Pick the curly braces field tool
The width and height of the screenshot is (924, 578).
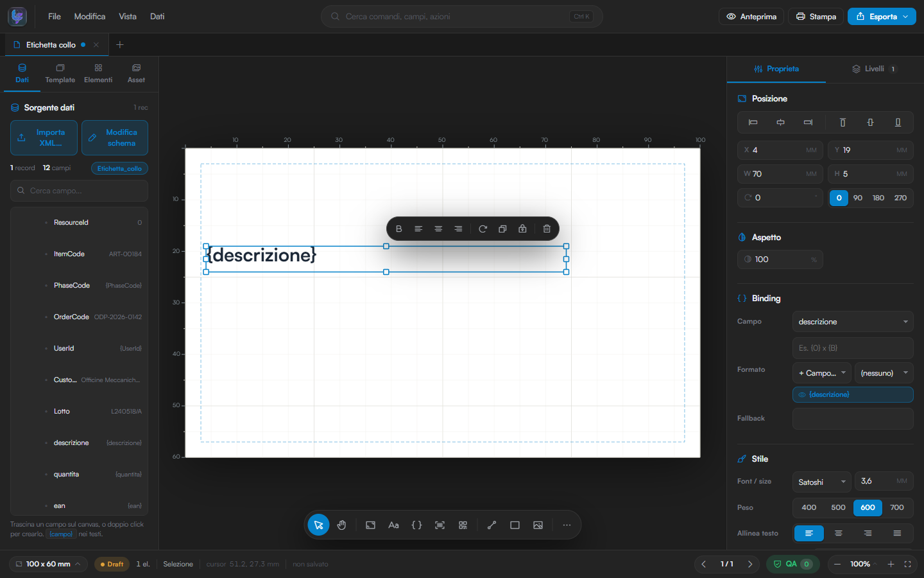click(416, 525)
